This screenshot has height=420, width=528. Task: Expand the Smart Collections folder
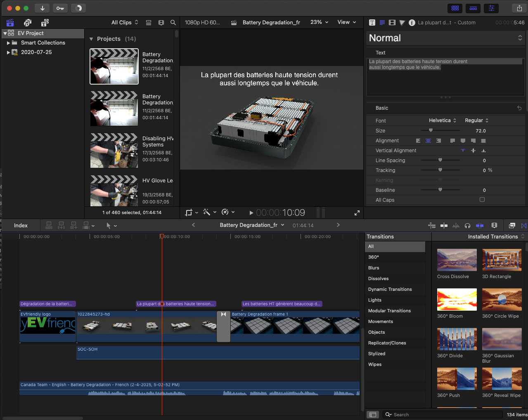pos(8,43)
